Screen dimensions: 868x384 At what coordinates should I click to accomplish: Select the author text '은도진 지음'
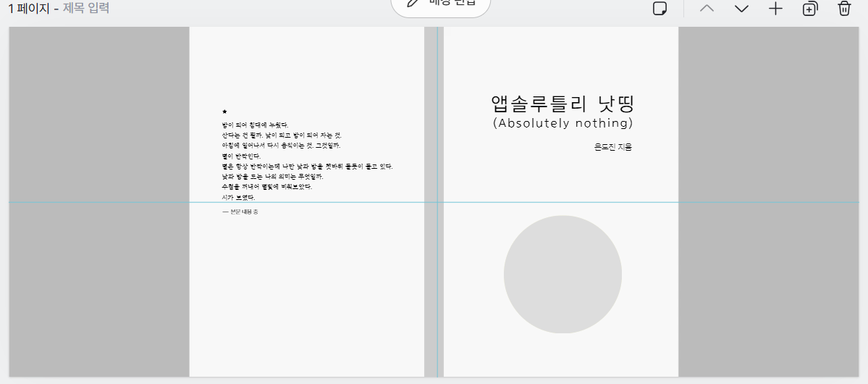click(613, 147)
